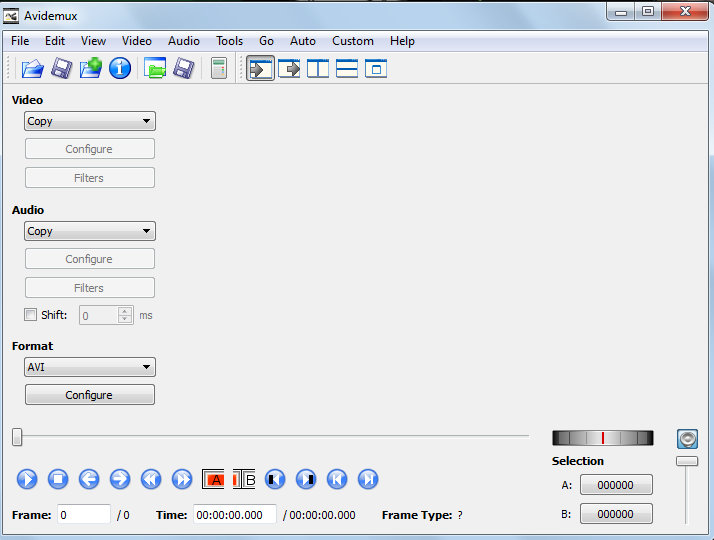Set selection marker B

(x=244, y=479)
